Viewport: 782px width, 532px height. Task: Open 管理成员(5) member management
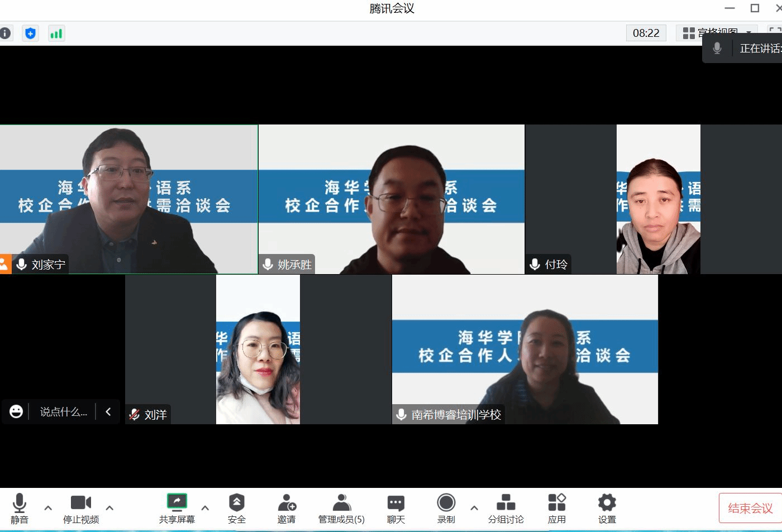[341, 508]
